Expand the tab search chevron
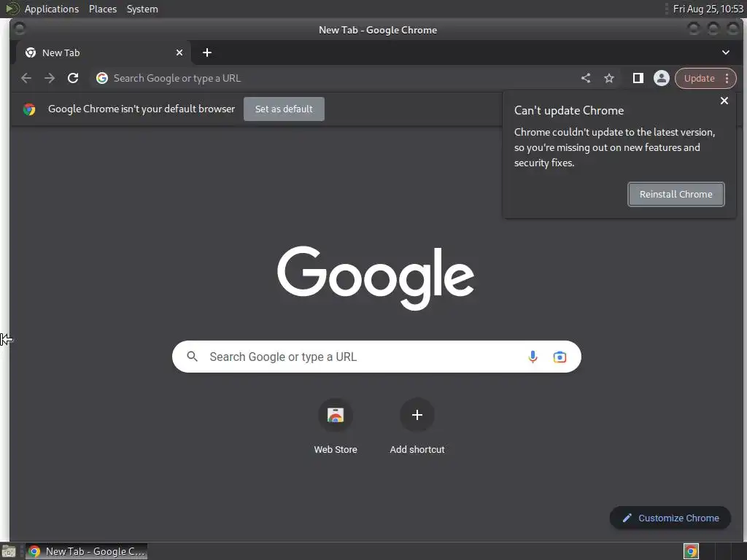This screenshot has width=747, height=560. tap(726, 52)
